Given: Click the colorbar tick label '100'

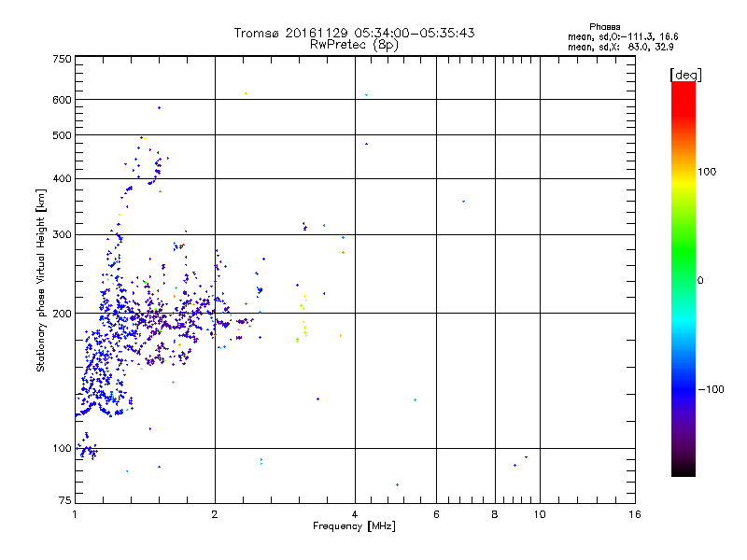Looking at the screenshot, I should [707, 172].
